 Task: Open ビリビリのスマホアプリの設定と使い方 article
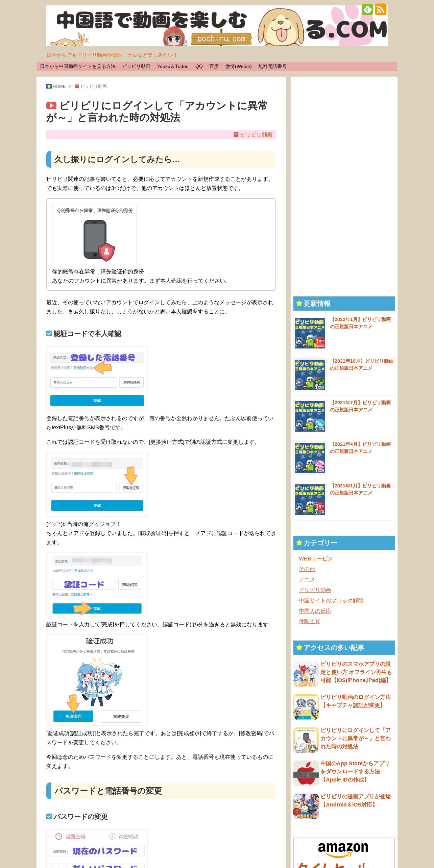[x=356, y=672]
